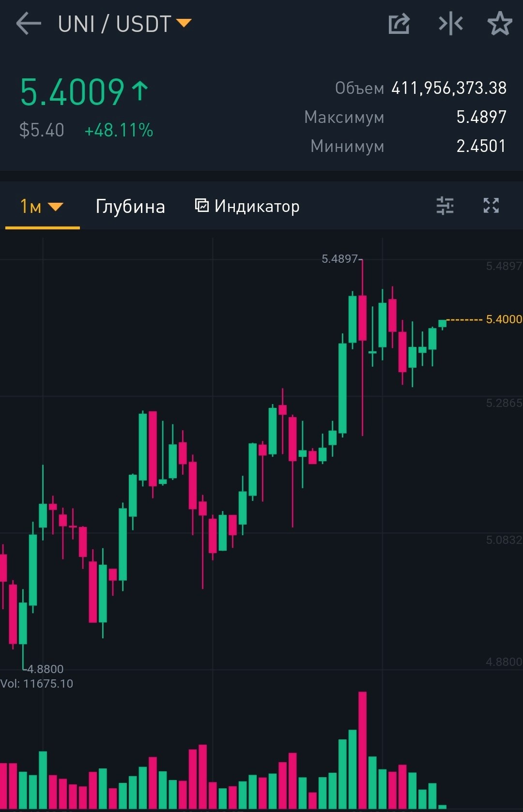Tap the Объем value 411,956,373.38
Screen dimensions: 523x812
tap(449, 88)
